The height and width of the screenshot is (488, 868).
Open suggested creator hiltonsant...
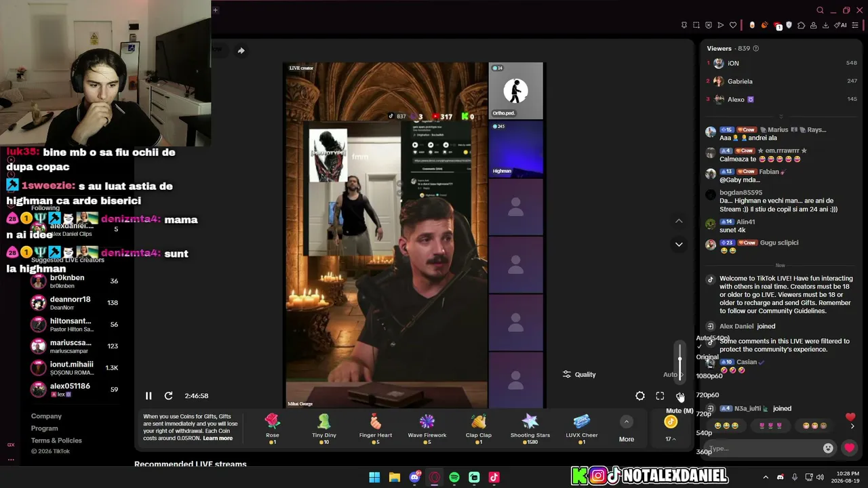pos(75,325)
